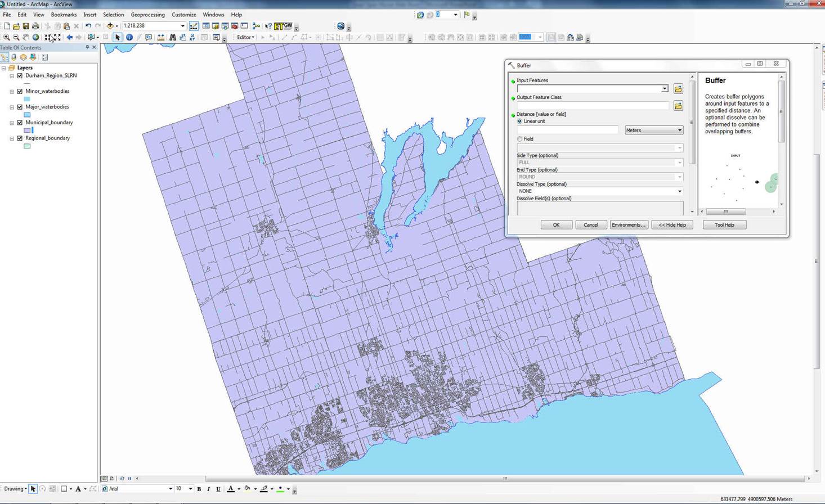Screen dimensions: 825x504
Task: Toggle Municipal_boundary layer visibility
Action: [x=20, y=123]
